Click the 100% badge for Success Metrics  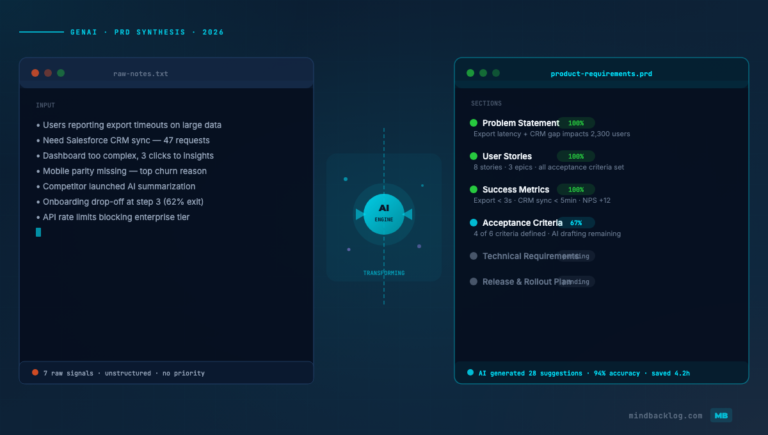tap(576, 190)
